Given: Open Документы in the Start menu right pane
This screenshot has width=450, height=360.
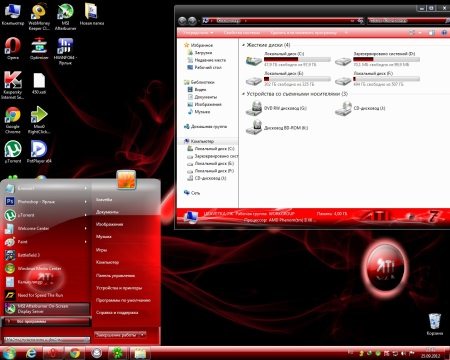Looking at the screenshot, I should click(107, 212).
